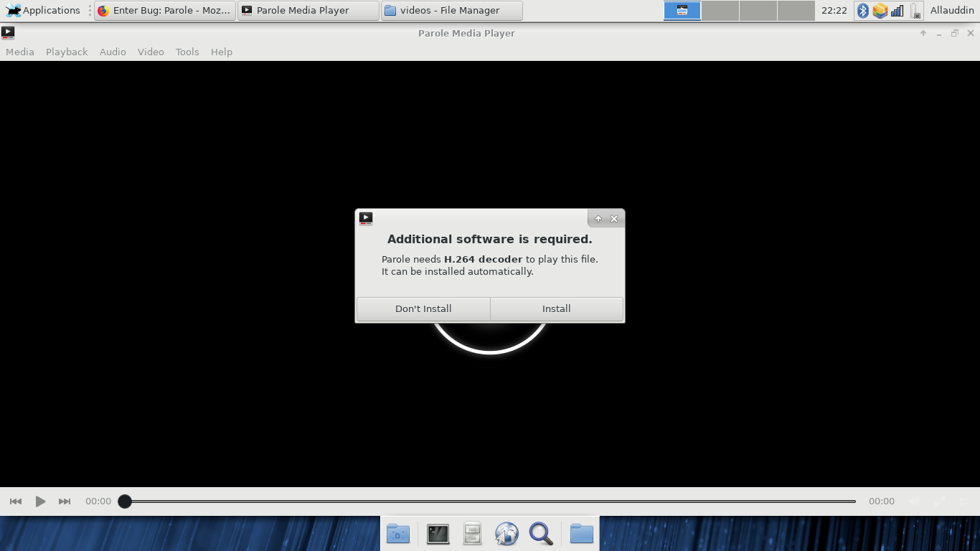
Task: Open the web browser dock icon
Action: [507, 534]
